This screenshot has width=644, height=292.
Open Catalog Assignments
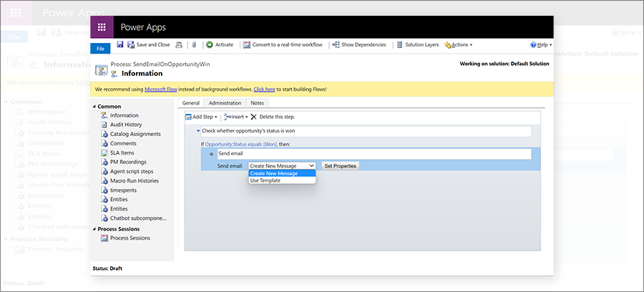point(135,134)
